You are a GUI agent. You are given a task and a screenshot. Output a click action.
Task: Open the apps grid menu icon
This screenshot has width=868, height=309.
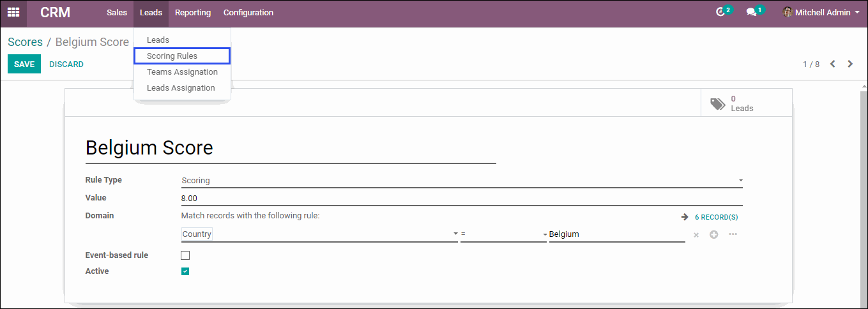point(13,12)
